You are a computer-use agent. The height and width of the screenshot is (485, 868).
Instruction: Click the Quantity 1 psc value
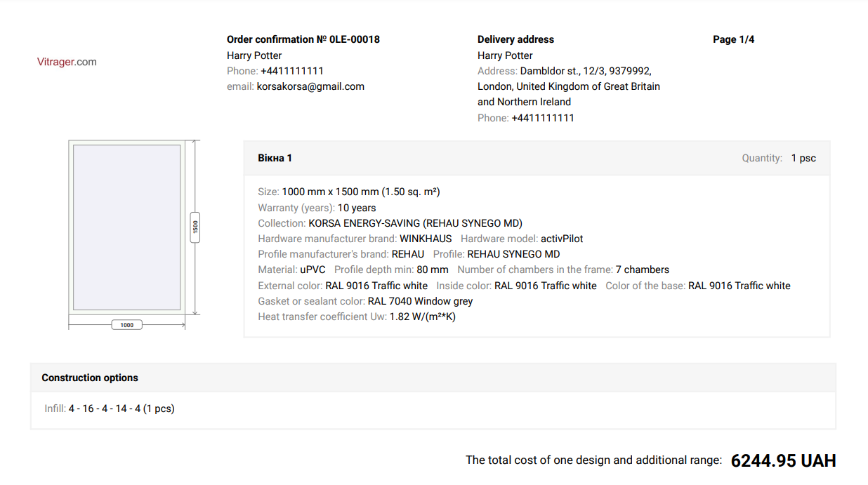[x=803, y=158]
